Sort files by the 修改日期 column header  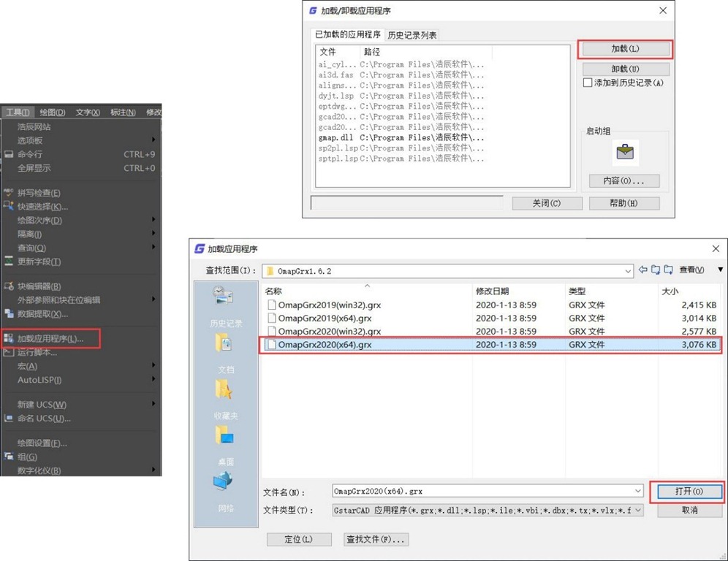point(492,291)
